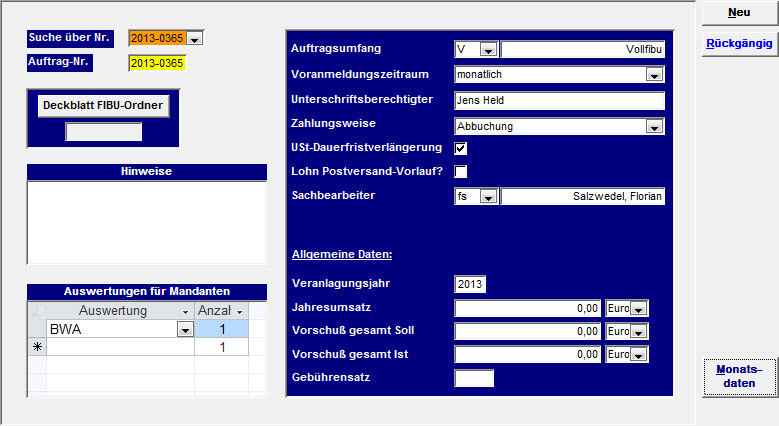Click the Jahresumsatz amount field
This screenshot has height=426, width=779.
[528, 308]
